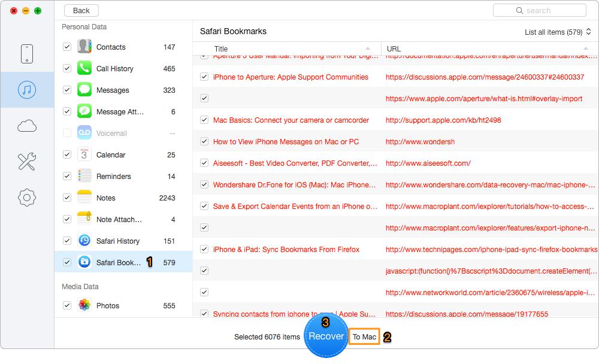This screenshot has height=364, width=599.
Task: Open the List all items dropdown
Action: [558, 32]
